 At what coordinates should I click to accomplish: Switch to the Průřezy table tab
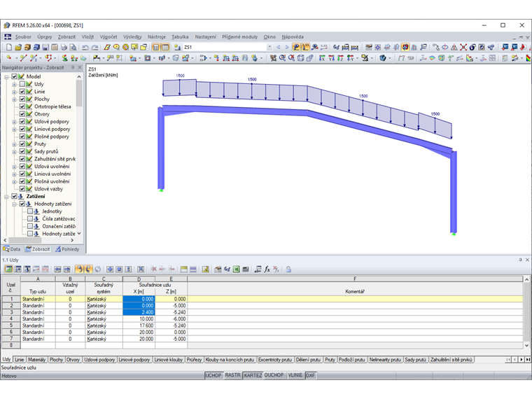click(194, 360)
